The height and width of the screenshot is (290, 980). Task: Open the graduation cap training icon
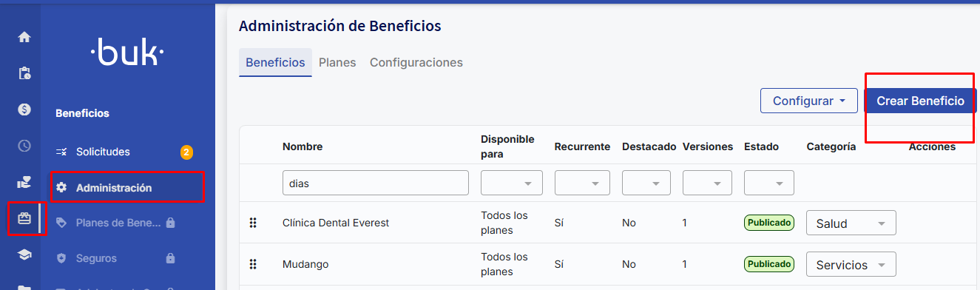point(24,254)
